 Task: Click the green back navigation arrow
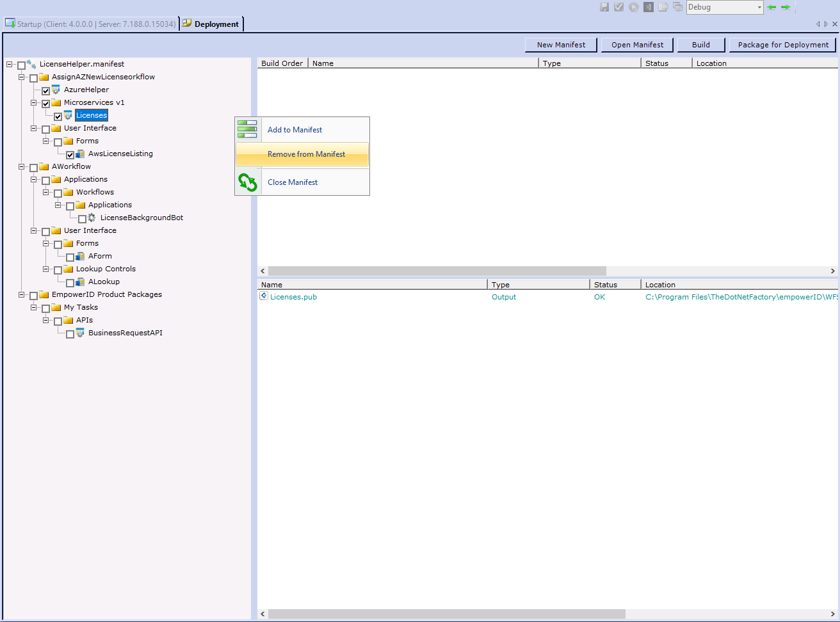(x=771, y=7)
